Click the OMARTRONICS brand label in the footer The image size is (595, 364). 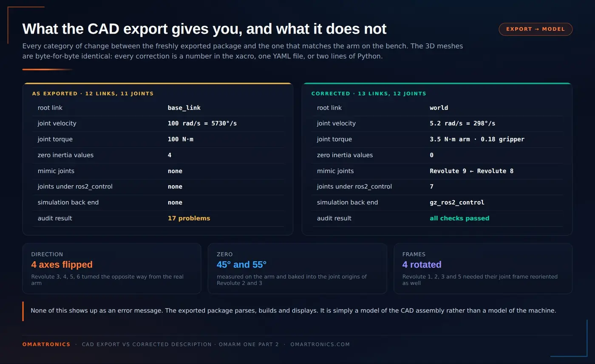[x=46, y=344]
